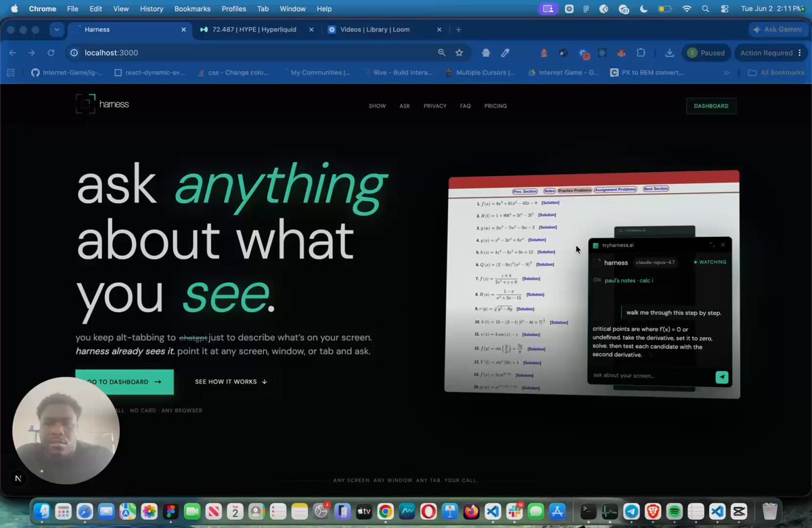Click the WATCHING status indicator
The height and width of the screenshot is (528, 812).
click(x=710, y=262)
